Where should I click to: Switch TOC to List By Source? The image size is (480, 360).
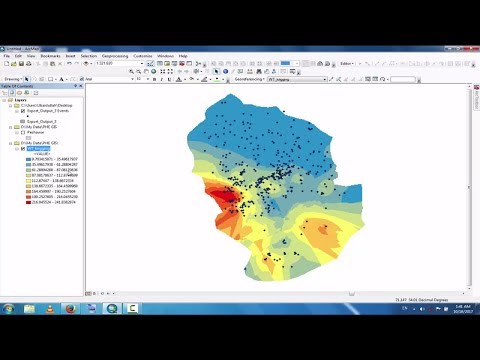coord(12,93)
